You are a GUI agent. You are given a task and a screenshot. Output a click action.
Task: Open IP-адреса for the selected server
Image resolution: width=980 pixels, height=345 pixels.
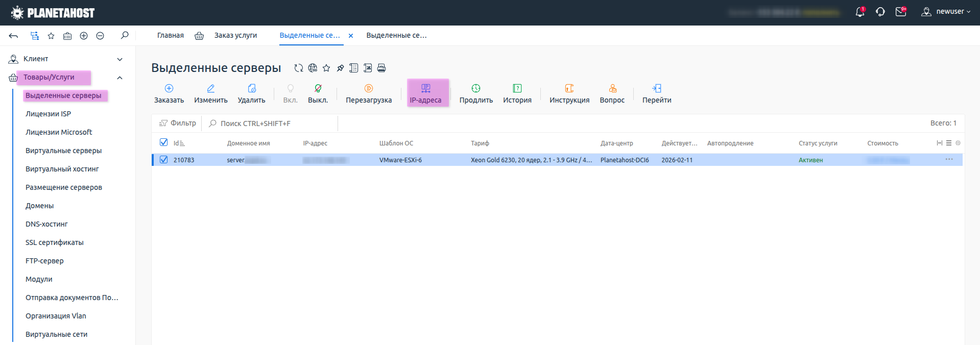click(x=425, y=93)
